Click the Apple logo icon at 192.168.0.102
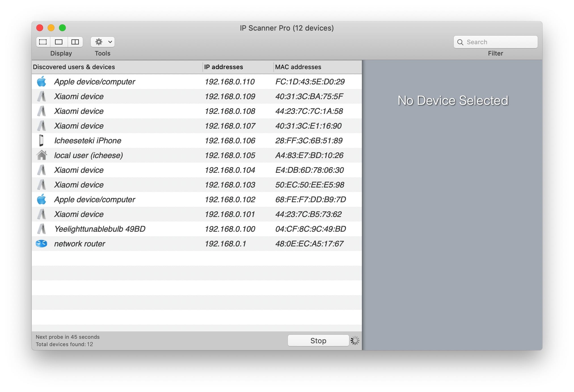 41,199
